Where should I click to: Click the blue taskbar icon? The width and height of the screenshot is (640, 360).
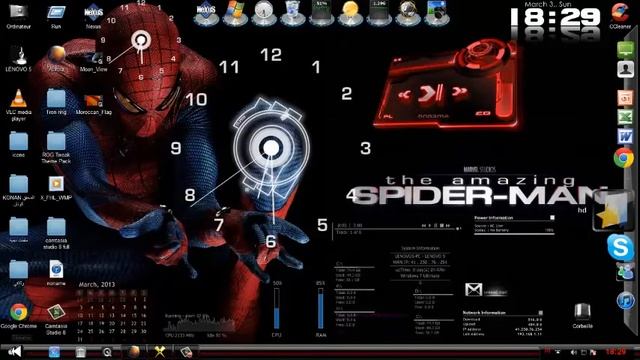[54, 352]
